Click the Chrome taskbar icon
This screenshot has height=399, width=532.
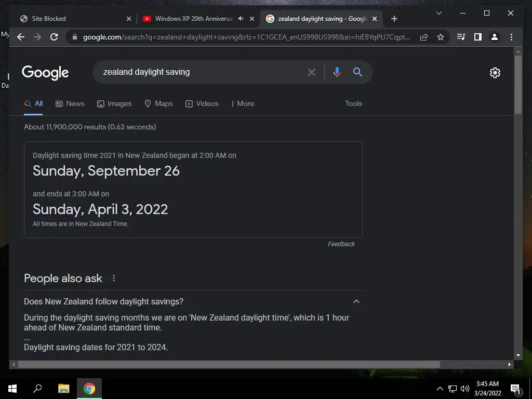(89, 389)
